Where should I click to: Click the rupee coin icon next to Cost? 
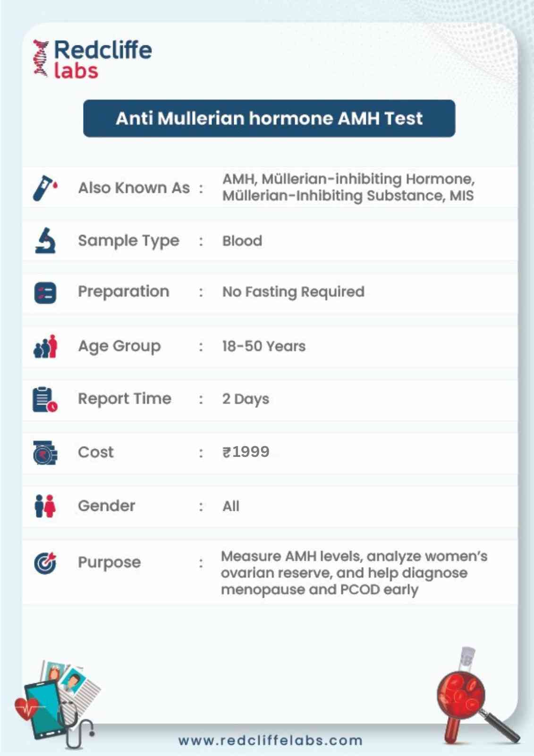[x=45, y=452]
